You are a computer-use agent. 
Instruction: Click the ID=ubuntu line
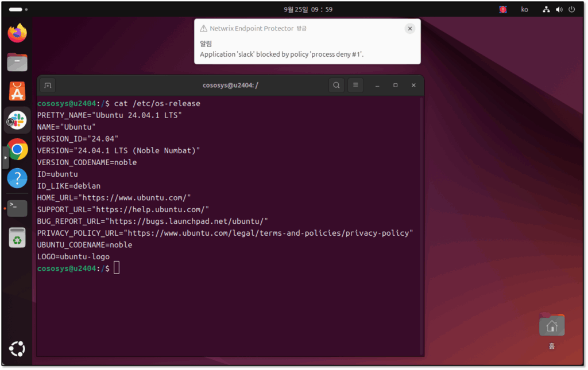[57, 174]
